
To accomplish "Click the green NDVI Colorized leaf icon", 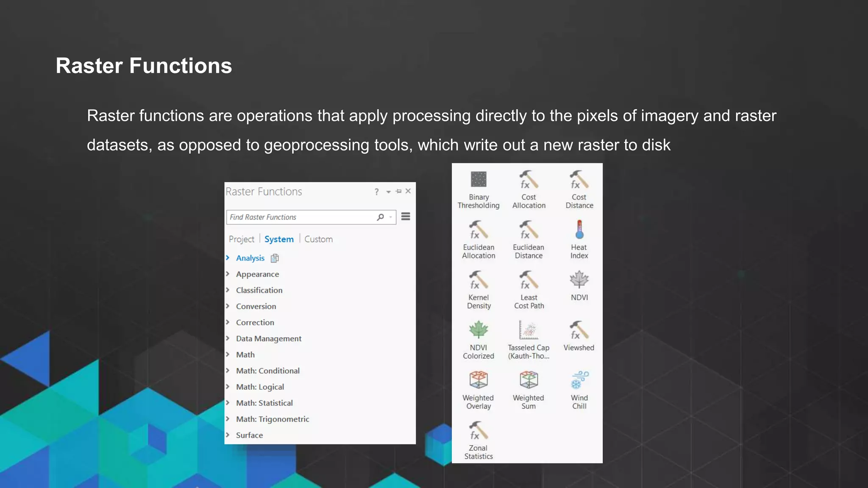I will coord(479,330).
